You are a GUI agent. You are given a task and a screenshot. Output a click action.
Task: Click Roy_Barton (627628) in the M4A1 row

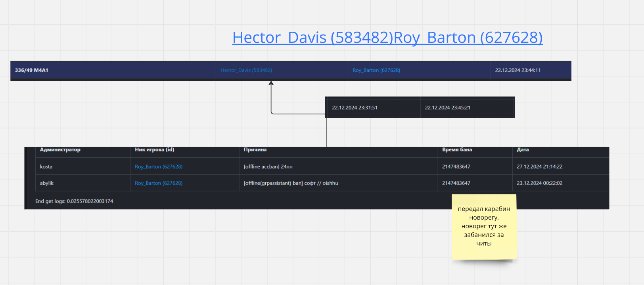[x=376, y=70]
